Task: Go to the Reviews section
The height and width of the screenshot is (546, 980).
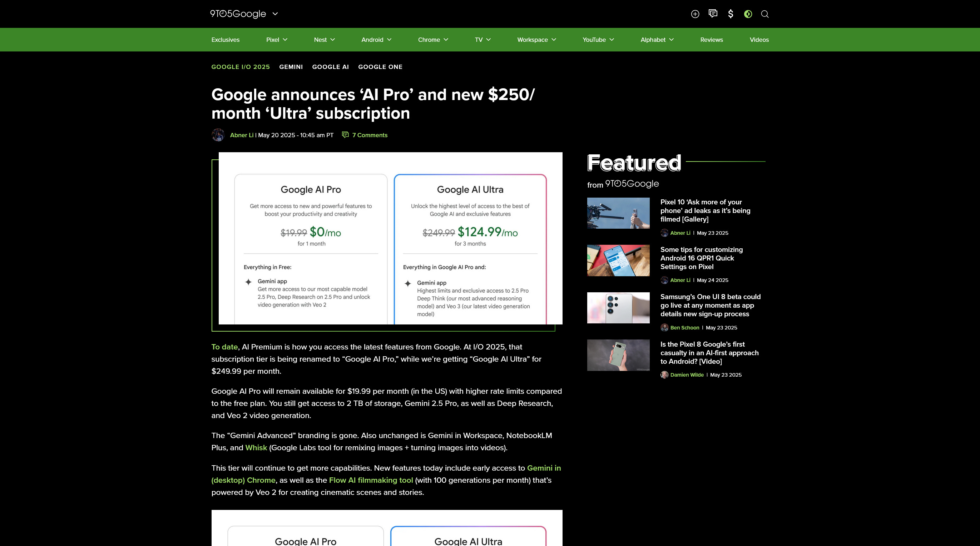Action: click(x=712, y=40)
